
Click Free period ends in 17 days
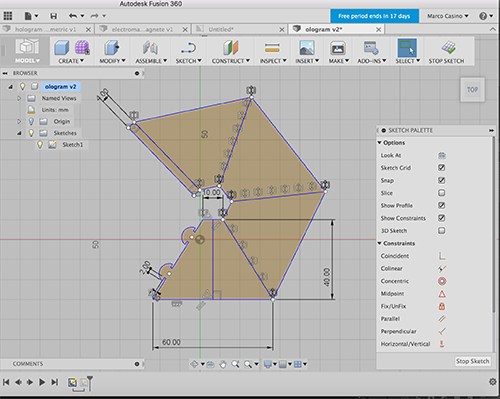tap(374, 16)
